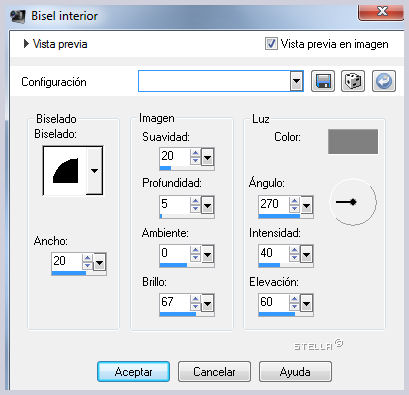Click the Aceptar button
This screenshot has width=409, height=395.
(133, 372)
